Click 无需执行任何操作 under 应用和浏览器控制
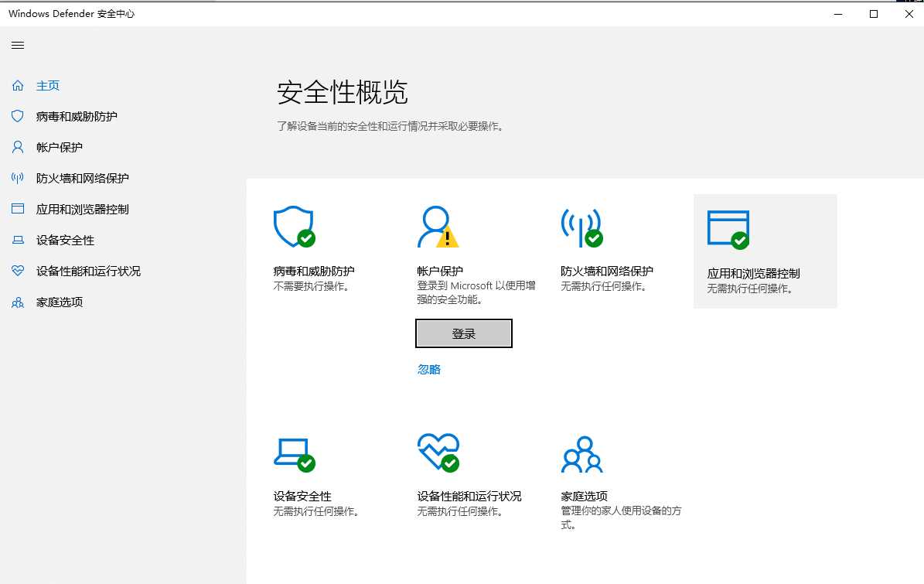The width and height of the screenshot is (924, 584). (750, 289)
